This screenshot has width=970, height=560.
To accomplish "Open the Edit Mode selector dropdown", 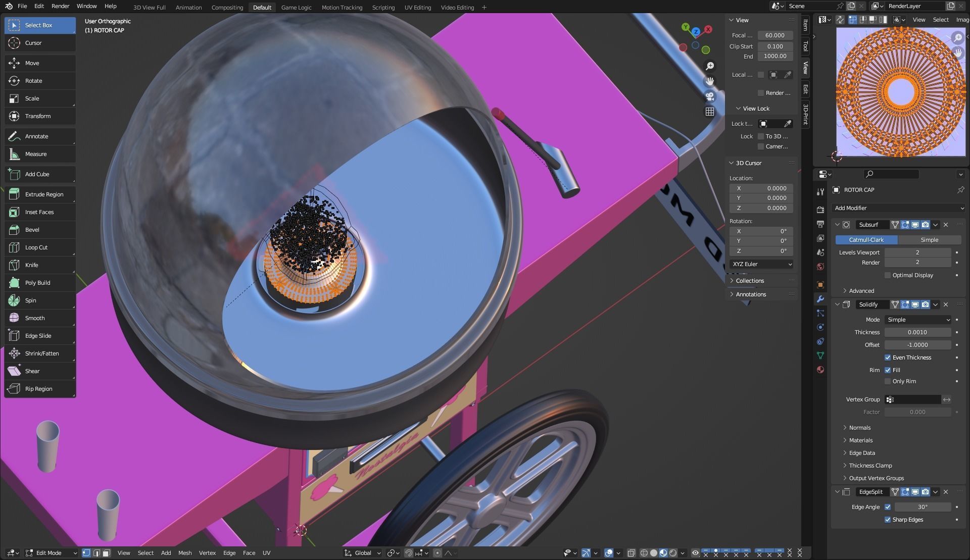I will (51, 553).
